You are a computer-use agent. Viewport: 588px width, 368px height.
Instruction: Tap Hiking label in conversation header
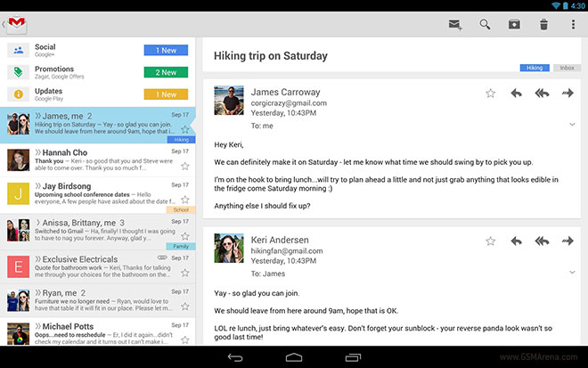click(535, 68)
